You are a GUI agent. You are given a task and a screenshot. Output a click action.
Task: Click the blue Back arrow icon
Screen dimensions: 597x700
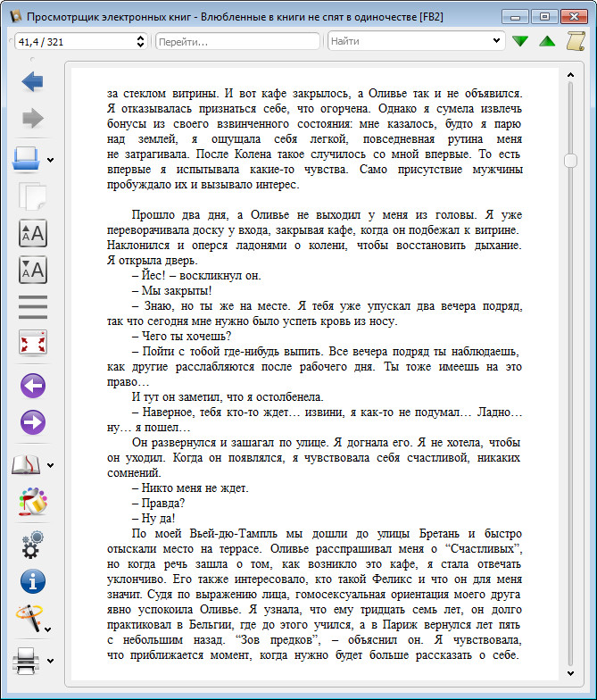tap(32, 83)
